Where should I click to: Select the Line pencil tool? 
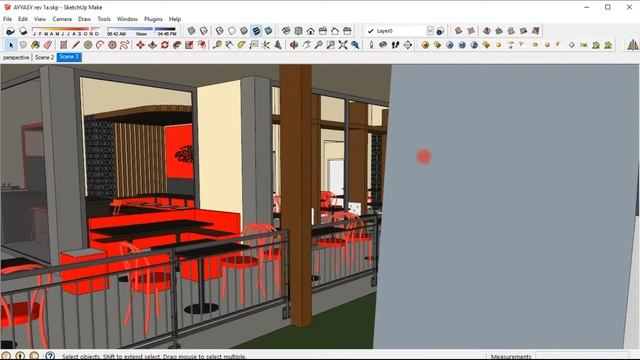(x=76, y=45)
